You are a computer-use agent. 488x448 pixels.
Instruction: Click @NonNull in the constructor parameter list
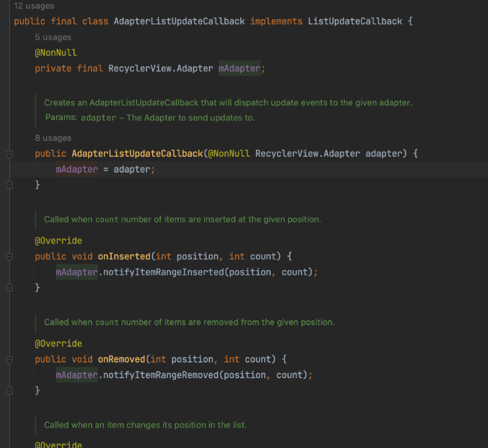229,153
